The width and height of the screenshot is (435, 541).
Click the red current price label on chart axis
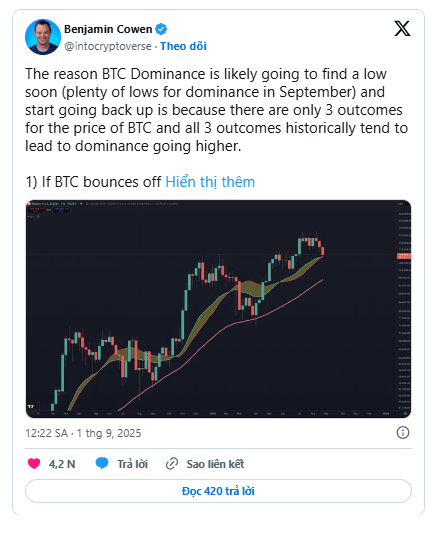[404, 256]
